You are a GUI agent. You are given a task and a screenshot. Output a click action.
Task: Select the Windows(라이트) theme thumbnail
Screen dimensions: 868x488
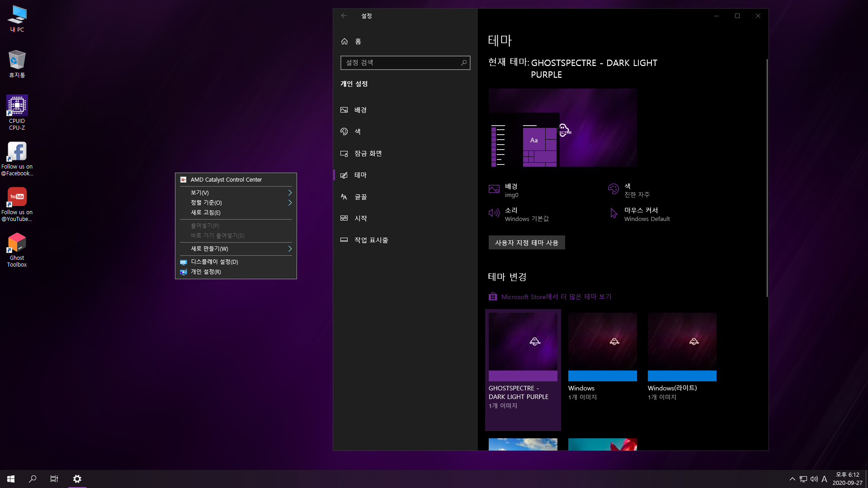click(682, 346)
